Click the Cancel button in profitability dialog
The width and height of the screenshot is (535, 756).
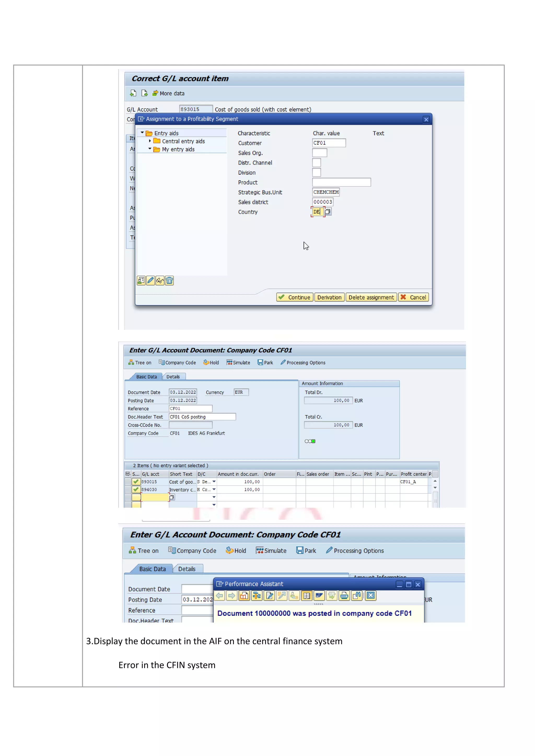click(414, 297)
